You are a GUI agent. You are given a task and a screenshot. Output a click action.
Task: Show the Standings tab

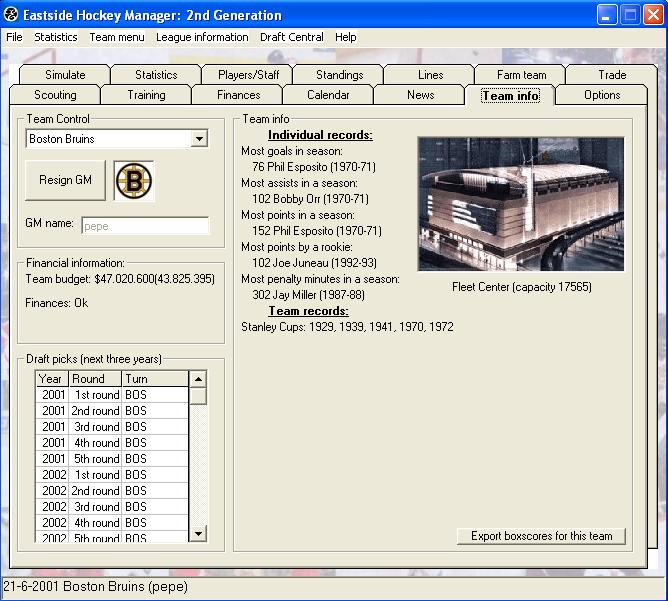(340, 75)
